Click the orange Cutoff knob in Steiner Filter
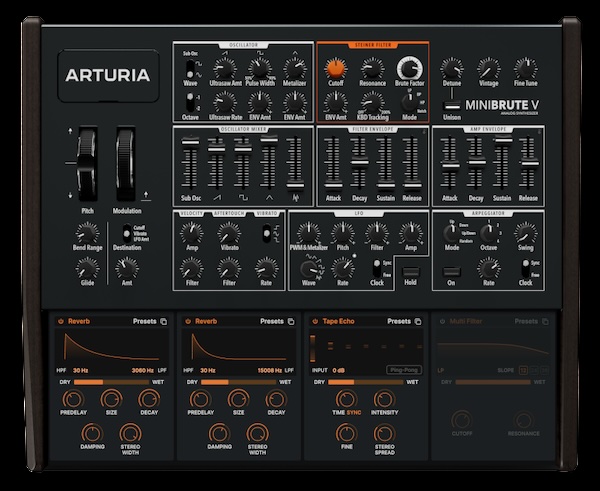Screen dimensions: 600x491 click(335, 69)
